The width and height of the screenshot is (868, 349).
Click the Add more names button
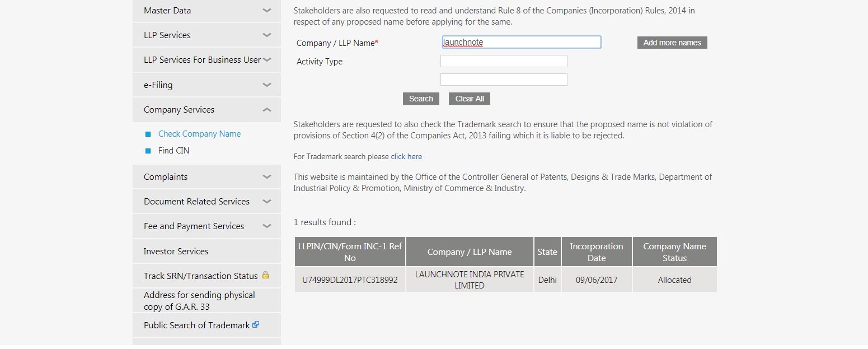(672, 43)
